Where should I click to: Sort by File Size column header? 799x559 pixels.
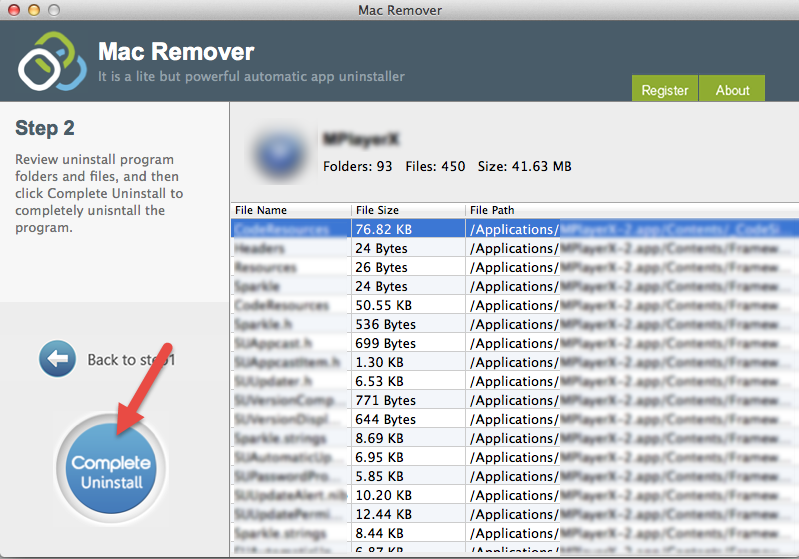[x=408, y=210]
